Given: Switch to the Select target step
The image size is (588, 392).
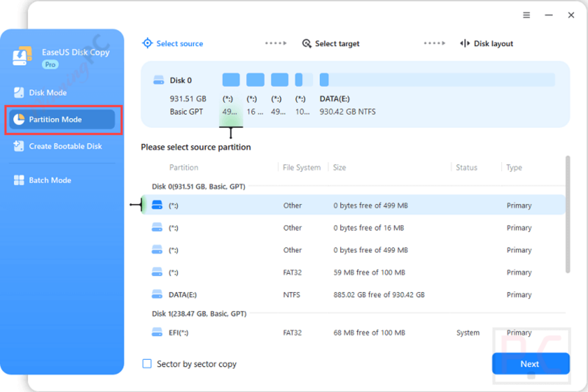Looking at the screenshot, I should point(337,43).
